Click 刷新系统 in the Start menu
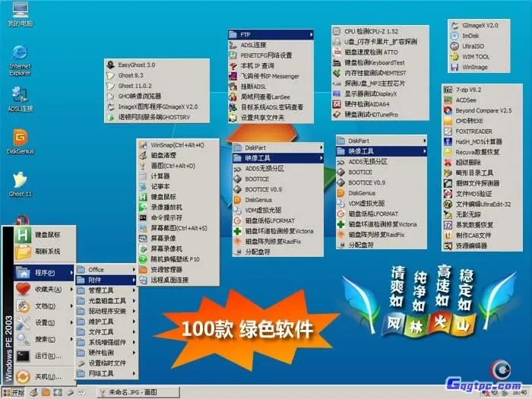532x399 pixels. [x=44, y=252]
